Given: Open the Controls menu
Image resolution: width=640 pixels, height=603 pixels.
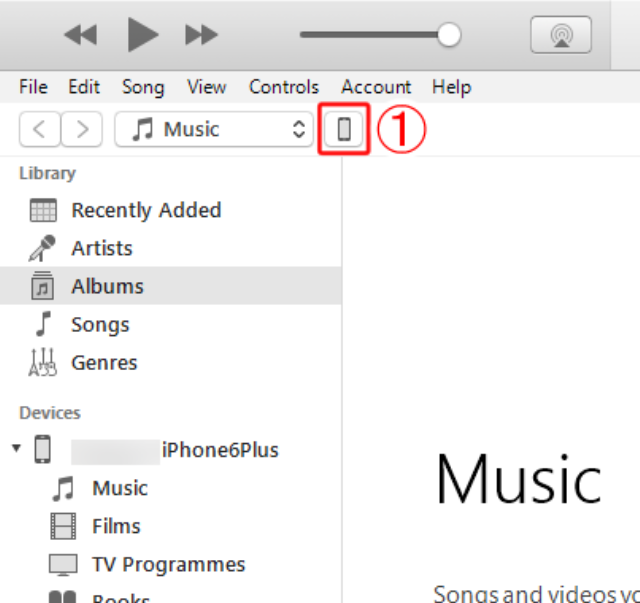Looking at the screenshot, I should [284, 87].
